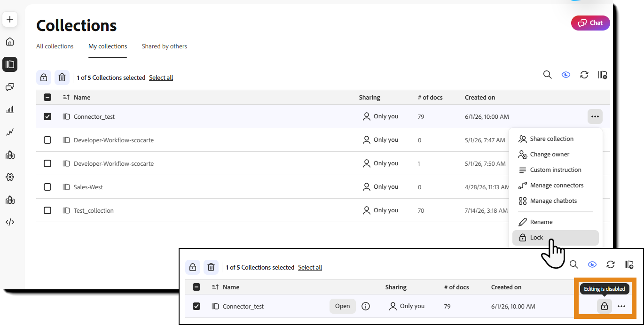The image size is (644, 325).
Task: Click the add collection icon in the inset panel
Action: click(629, 264)
